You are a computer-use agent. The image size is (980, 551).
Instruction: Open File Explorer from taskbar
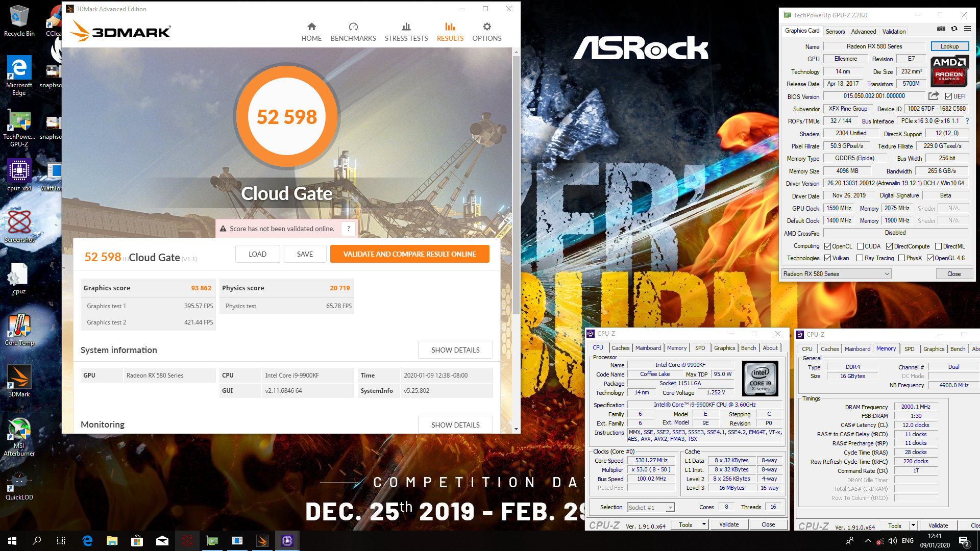112,541
